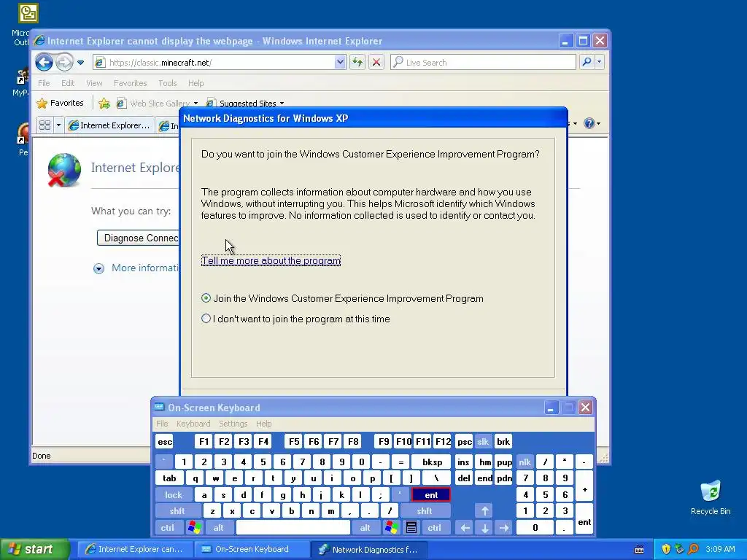
Task: Toggle the slk (scroll lock) key
Action: click(x=483, y=441)
